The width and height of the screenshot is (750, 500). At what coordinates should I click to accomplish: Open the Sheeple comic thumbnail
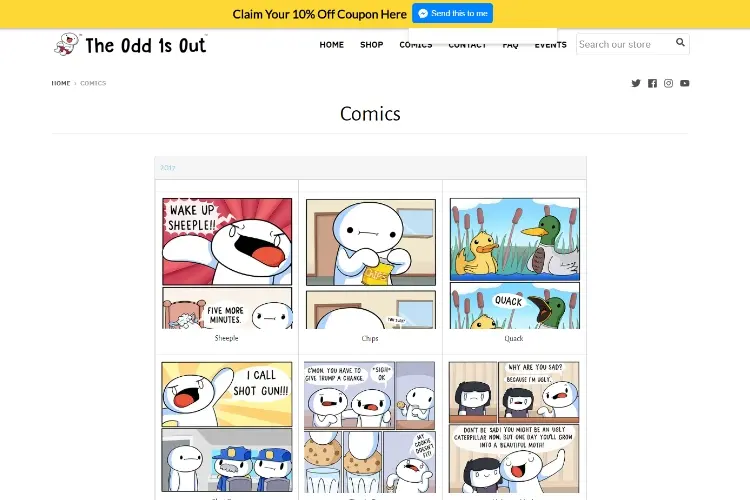pyautogui.click(x=227, y=264)
